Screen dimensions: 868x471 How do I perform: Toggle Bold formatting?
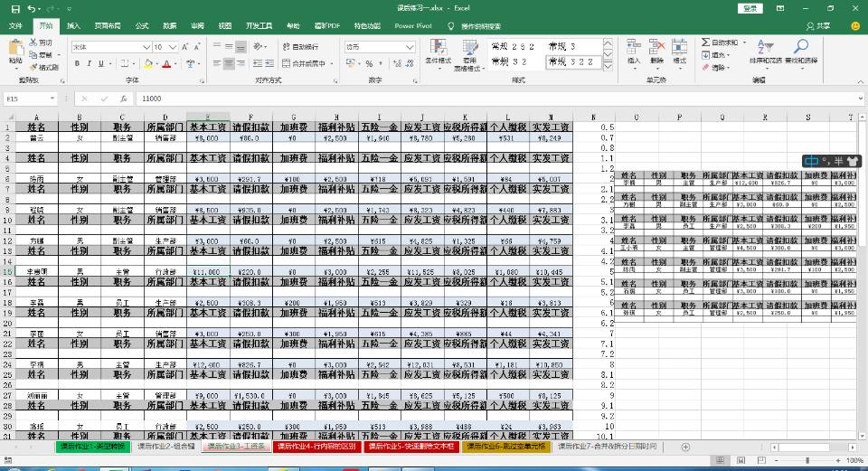click(77, 64)
